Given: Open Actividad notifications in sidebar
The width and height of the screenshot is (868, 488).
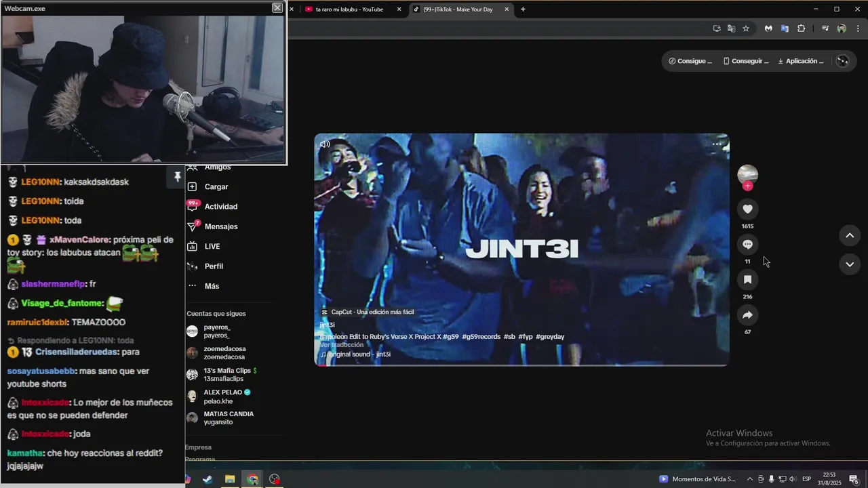Looking at the screenshot, I should (212, 207).
